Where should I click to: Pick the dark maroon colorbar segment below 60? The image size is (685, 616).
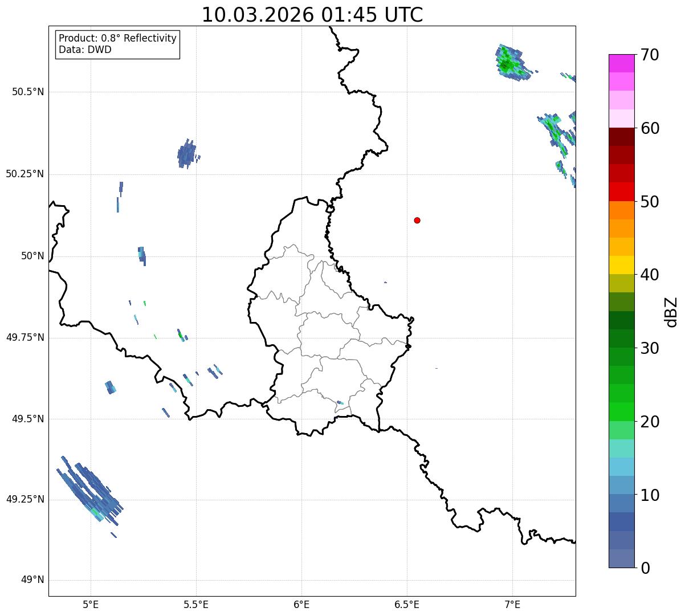621,137
